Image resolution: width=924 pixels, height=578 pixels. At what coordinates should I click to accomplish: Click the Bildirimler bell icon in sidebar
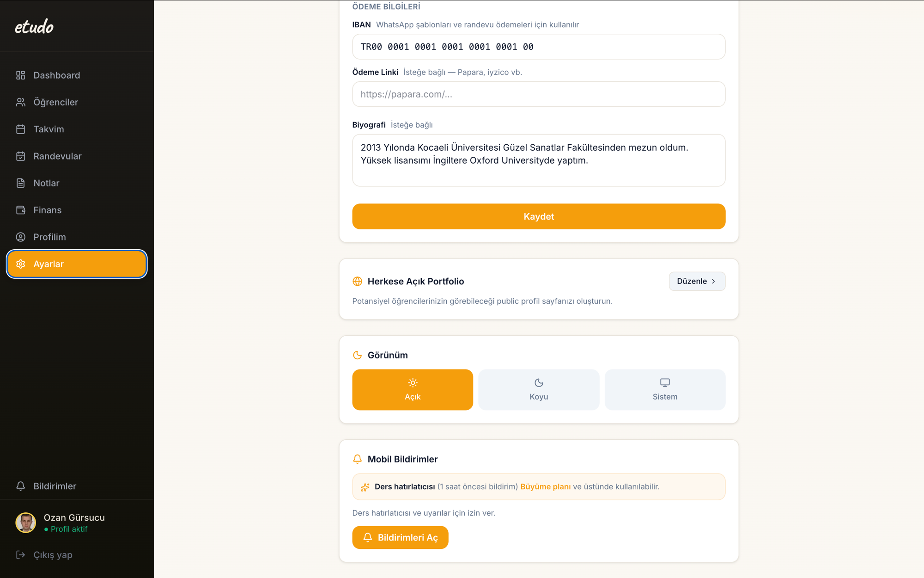coord(20,486)
